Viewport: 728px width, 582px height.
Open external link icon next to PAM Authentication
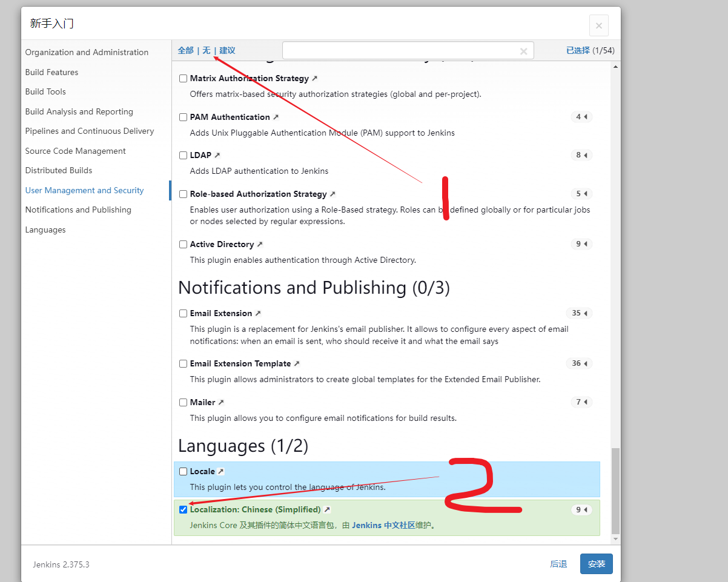[276, 117]
